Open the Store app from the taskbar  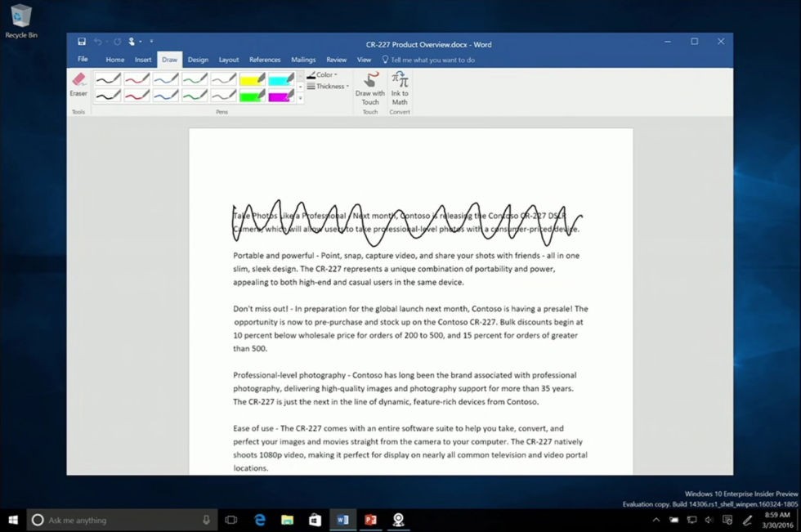coord(315,520)
